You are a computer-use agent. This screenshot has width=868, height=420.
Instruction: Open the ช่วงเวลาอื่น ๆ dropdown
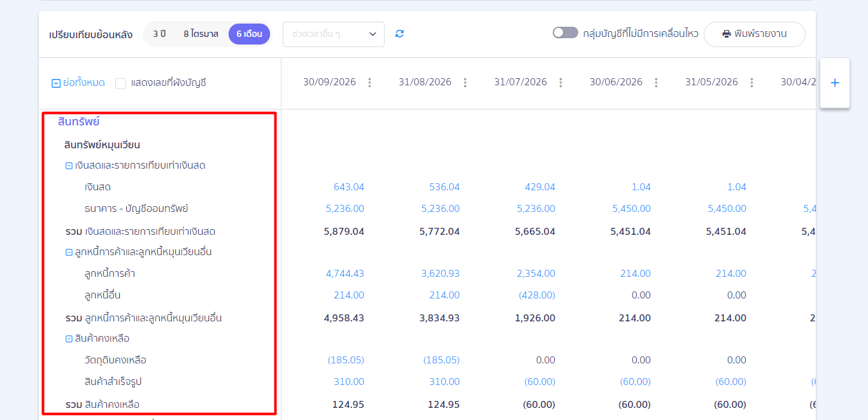tap(334, 34)
